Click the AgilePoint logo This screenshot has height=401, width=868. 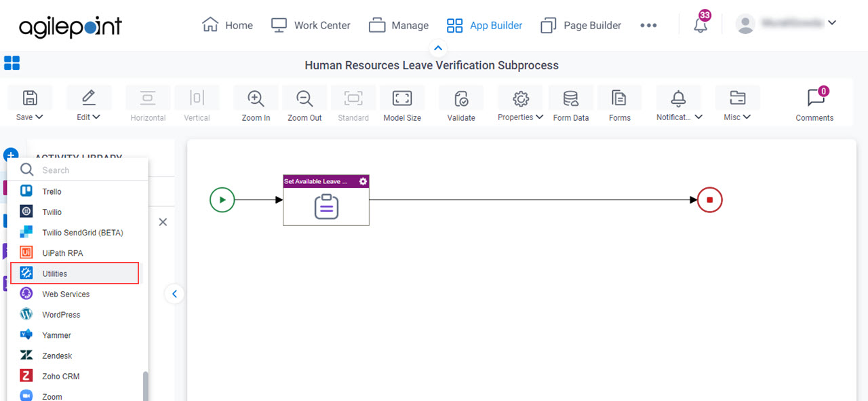71,26
